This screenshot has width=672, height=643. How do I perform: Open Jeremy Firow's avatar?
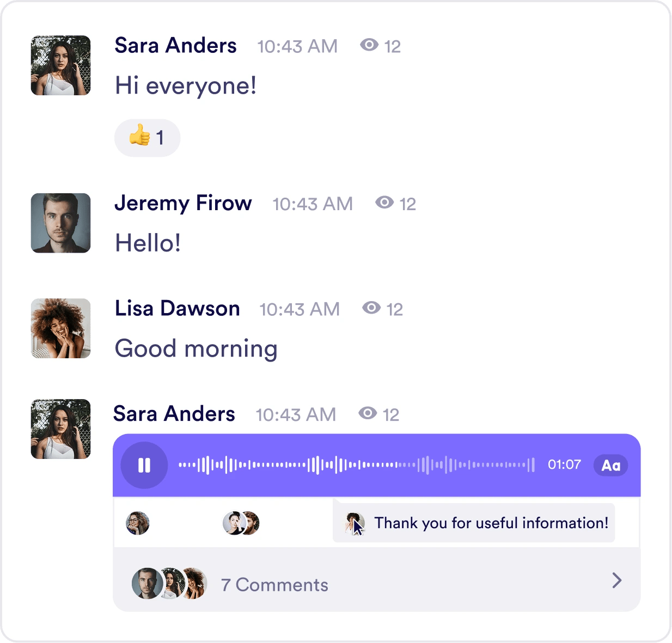[x=60, y=223]
